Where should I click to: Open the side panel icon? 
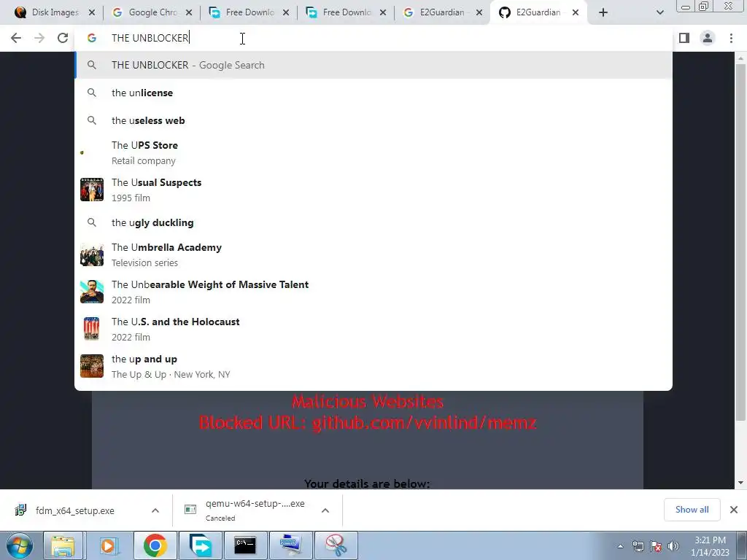pyautogui.click(x=684, y=38)
